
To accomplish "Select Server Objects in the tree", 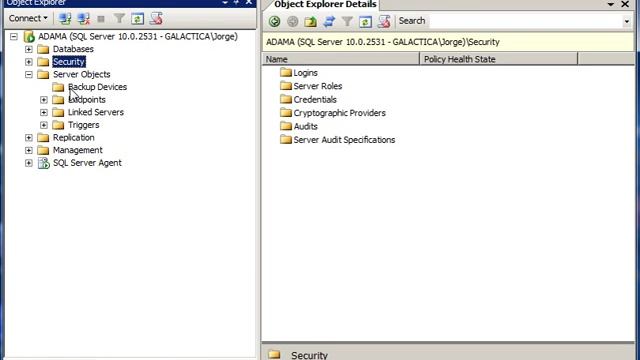I will coord(81,74).
